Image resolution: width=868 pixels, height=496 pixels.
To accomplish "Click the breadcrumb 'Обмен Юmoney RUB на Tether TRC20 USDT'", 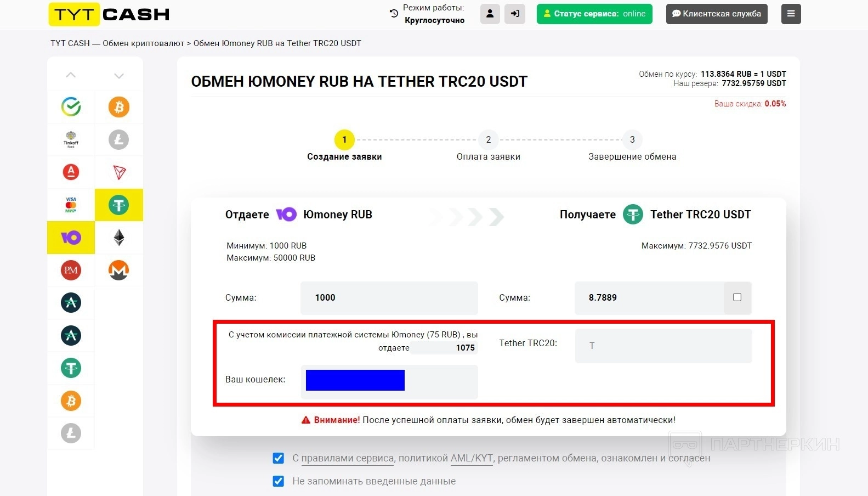I will (277, 43).
